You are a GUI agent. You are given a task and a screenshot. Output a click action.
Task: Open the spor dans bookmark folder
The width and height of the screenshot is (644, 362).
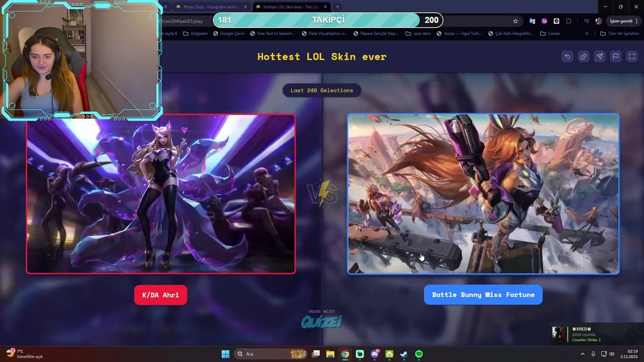[x=418, y=34]
